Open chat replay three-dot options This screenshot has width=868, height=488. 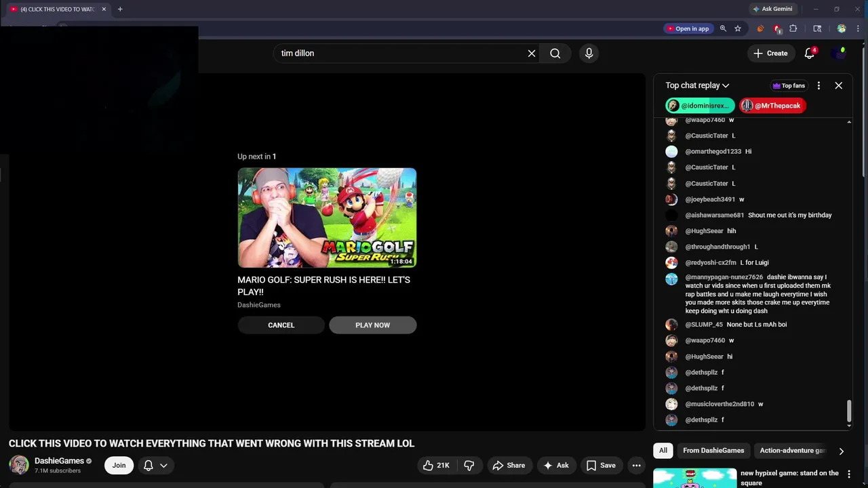[818, 85]
